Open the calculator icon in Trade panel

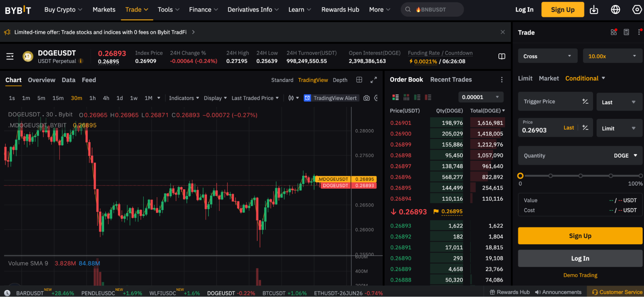[626, 32]
